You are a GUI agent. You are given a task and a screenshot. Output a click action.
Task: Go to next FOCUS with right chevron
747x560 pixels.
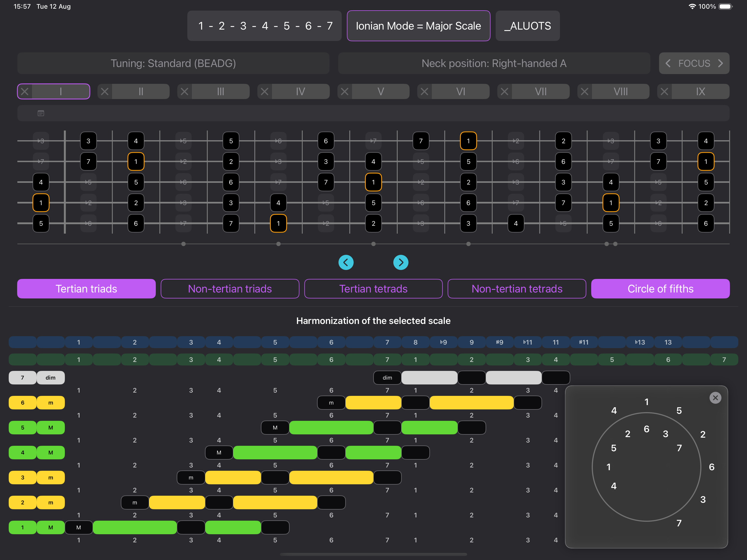click(720, 63)
